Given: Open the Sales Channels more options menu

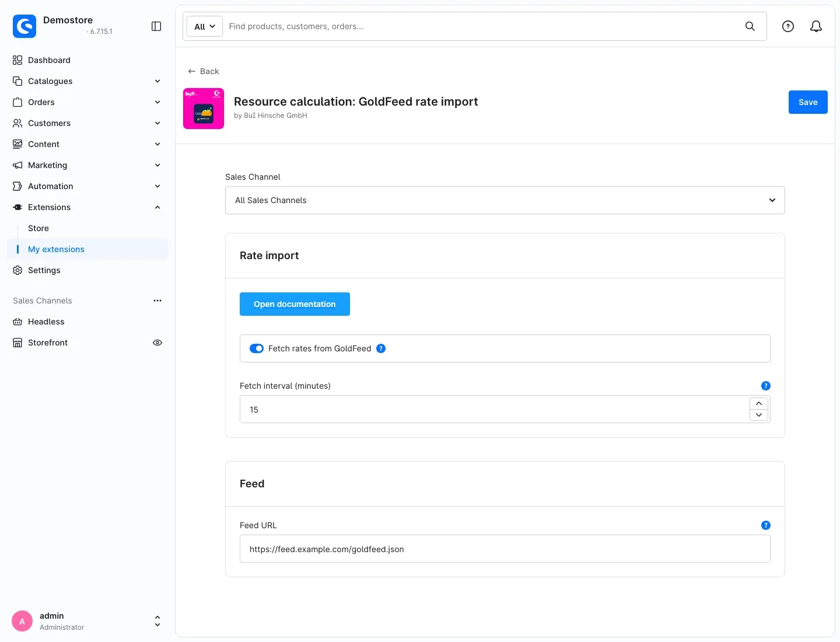Looking at the screenshot, I should click(x=157, y=301).
